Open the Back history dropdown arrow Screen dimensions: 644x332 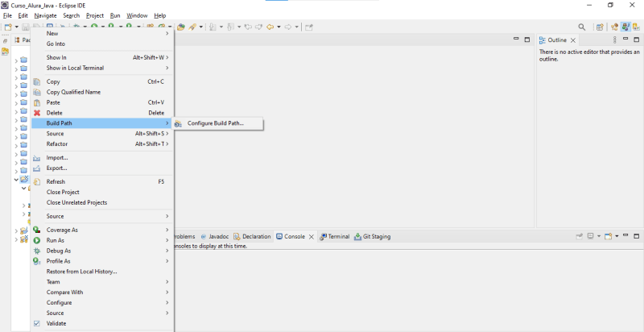pos(279,27)
